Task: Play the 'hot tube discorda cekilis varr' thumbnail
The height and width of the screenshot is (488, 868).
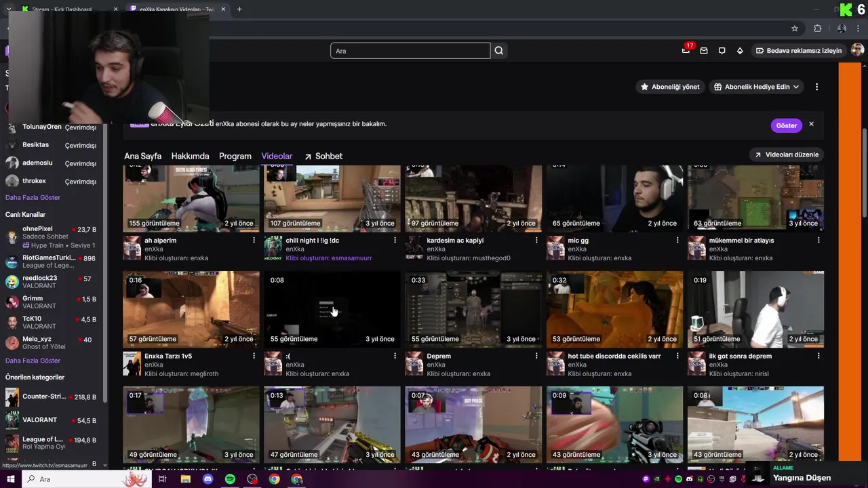Action: point(614,309)
